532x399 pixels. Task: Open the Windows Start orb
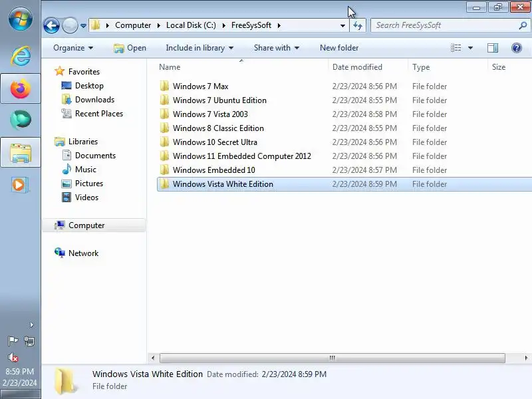pos(21,19)
